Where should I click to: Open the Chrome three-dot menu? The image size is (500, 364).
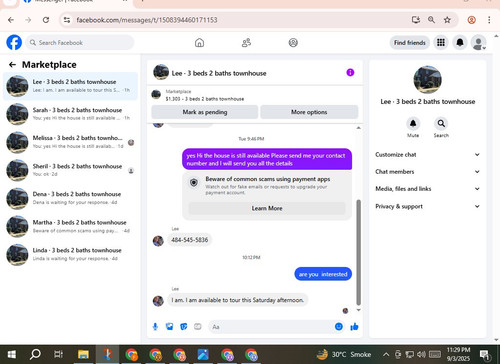(489, 20)
